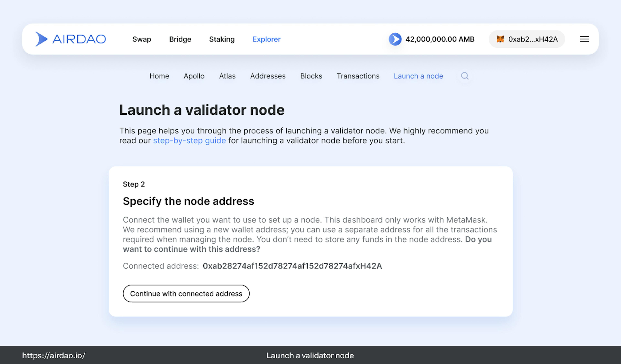This screenshot has height=364, width=621.
Task: Open the step-by-step guide link
Action: (189, 141)
